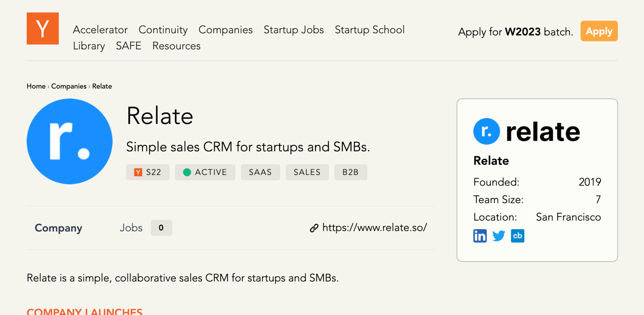Go to Companies in top navigation
Image resolution: width=644 pixels, height=315 pixels.
pos(225,30)
